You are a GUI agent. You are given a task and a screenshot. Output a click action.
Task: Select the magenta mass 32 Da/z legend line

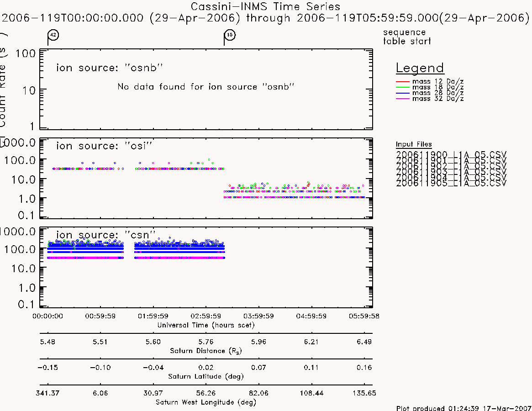pyautogui.click(x=403, y=99)
